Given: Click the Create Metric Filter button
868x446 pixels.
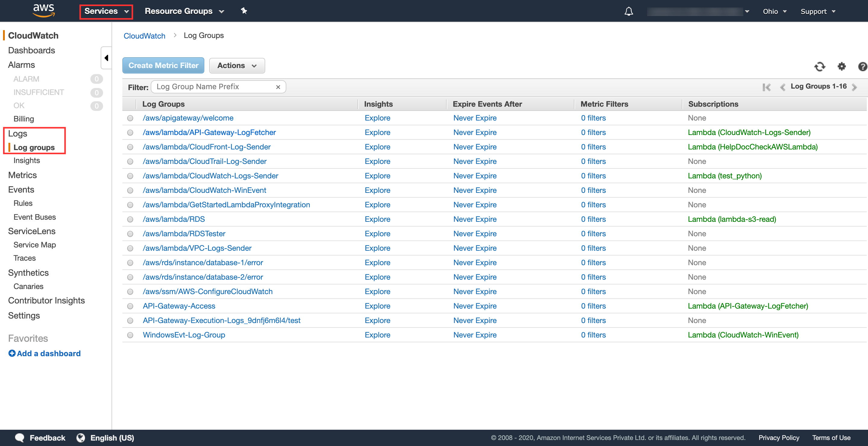Looking at the screenshot, I should (x=163, y=65).
